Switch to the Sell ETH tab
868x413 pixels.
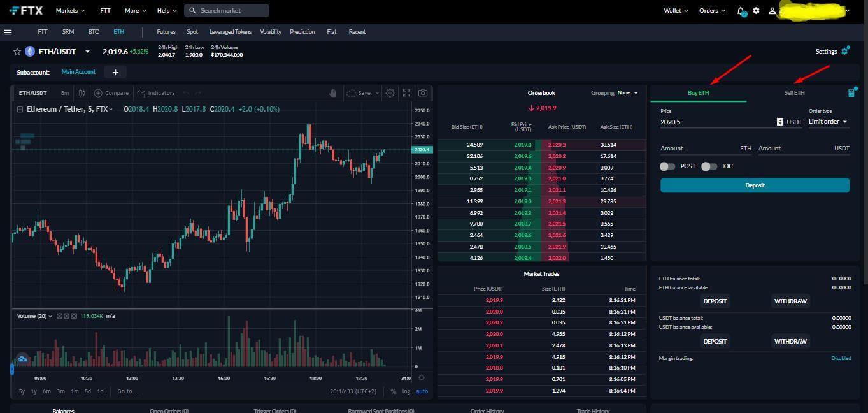pos(794,93)
